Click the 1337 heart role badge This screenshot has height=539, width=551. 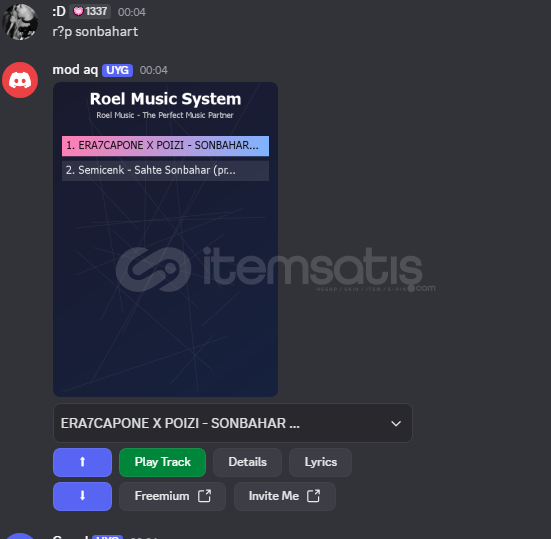[90, 12]
